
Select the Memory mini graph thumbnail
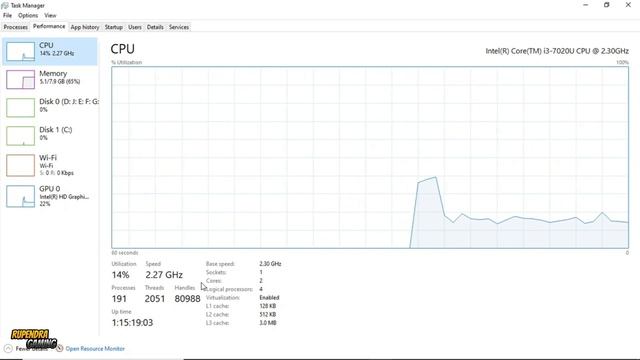tap(20, 80)
